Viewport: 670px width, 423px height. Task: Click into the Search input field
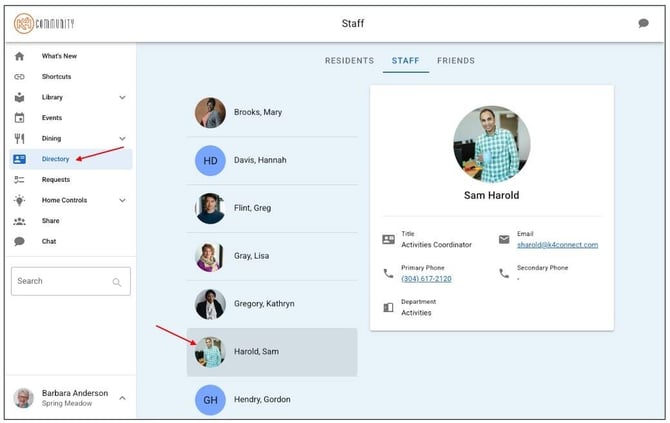click(x=71, y=281)
